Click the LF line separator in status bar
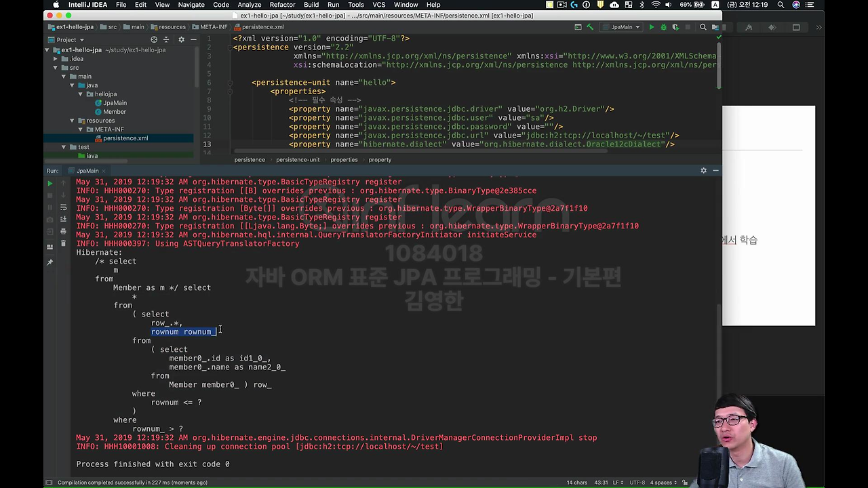The height and width of the screenshot is (488, 868). (618, 483)
